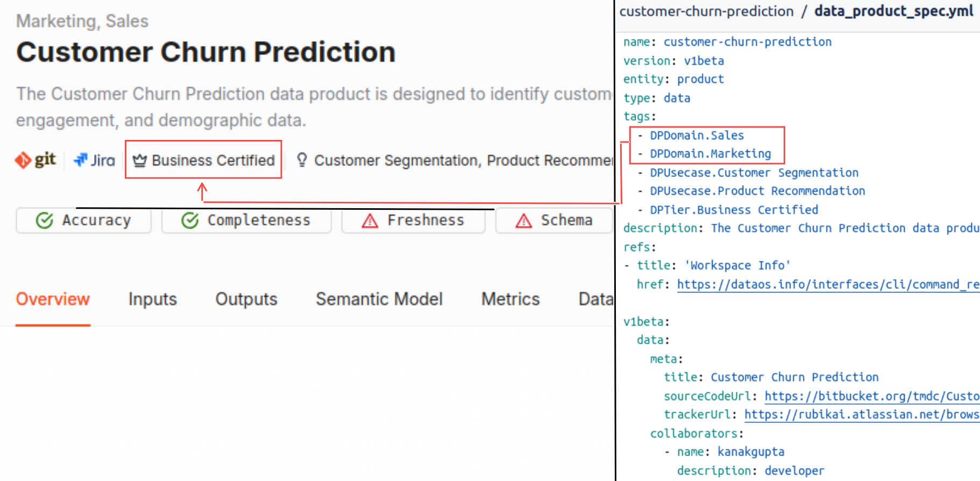
Task: Open the bitbucket.org sourceCodeUrl link
Action: click(x=872, y=396)
